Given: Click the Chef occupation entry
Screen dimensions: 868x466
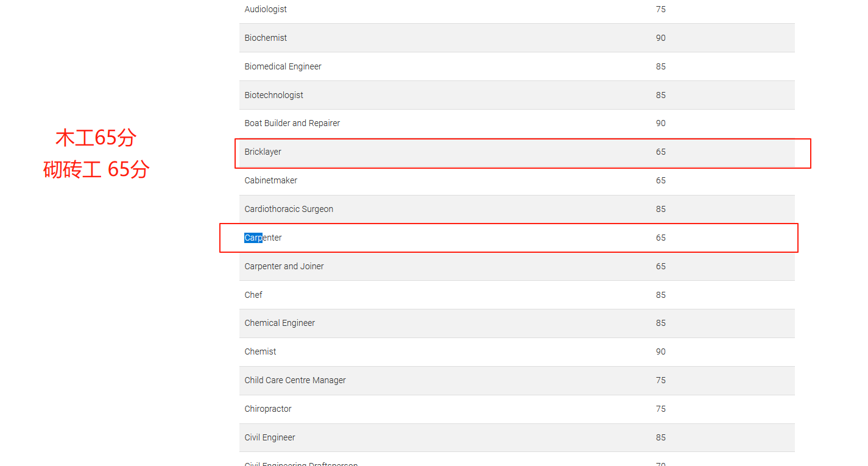Looking at the screenshot, I should [253, 295].
